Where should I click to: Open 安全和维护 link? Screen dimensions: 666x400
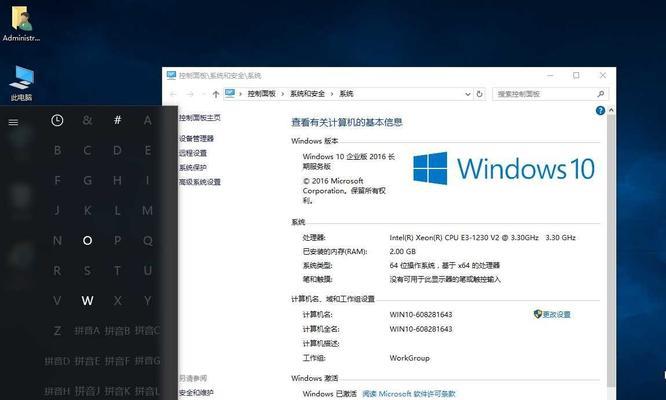196,393
